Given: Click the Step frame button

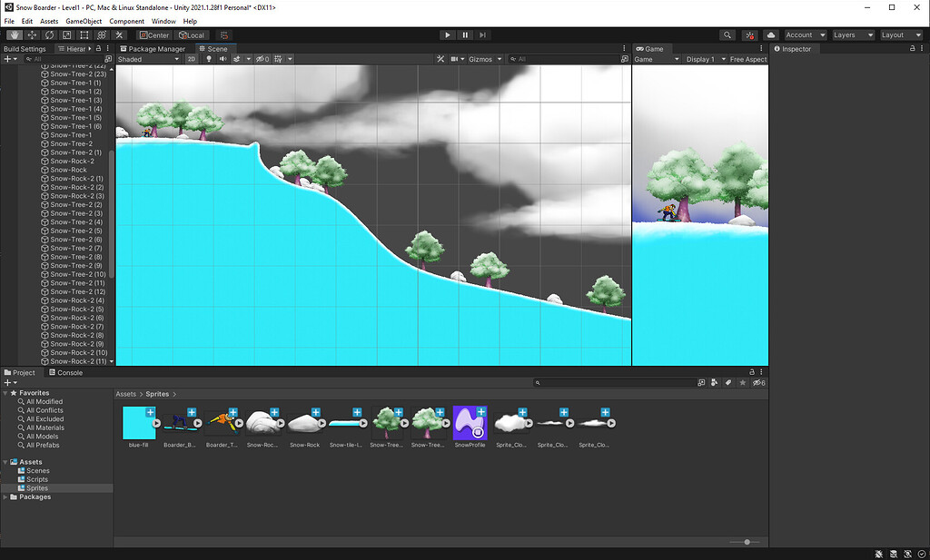Looking at the screenshot, I should click(482, 34).
